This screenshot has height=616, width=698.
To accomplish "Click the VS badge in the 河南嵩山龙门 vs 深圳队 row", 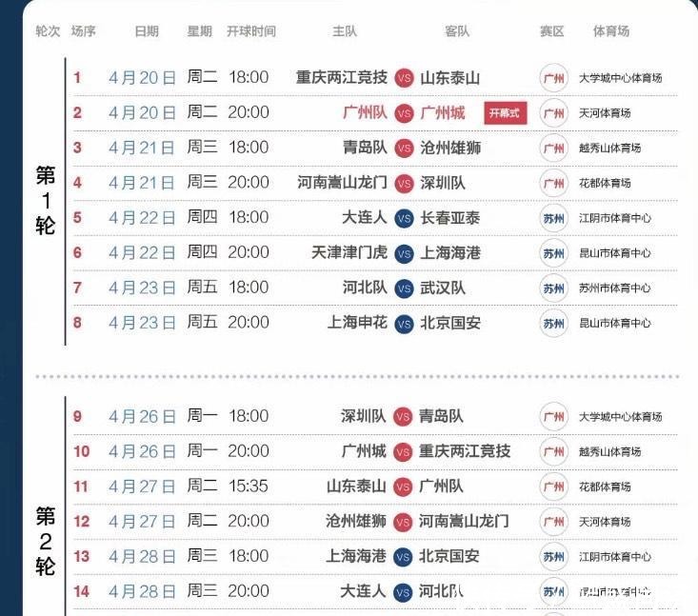I will [404, 184].
